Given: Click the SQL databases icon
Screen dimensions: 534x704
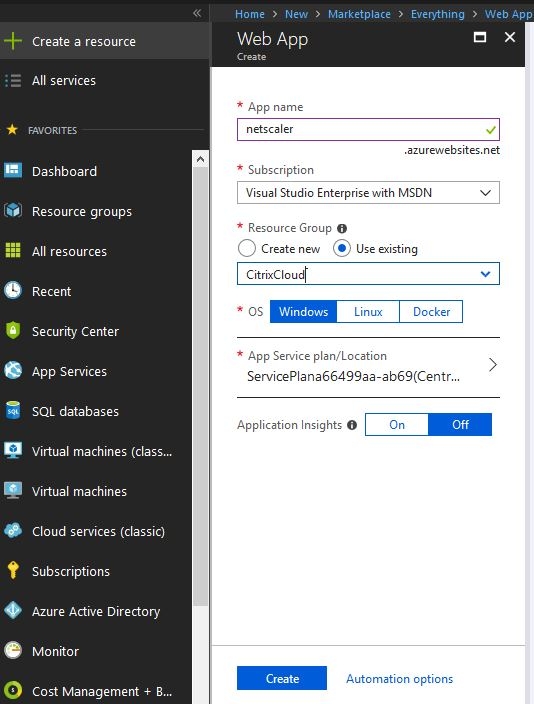Looking at the screenshot, I should (13, 410).
